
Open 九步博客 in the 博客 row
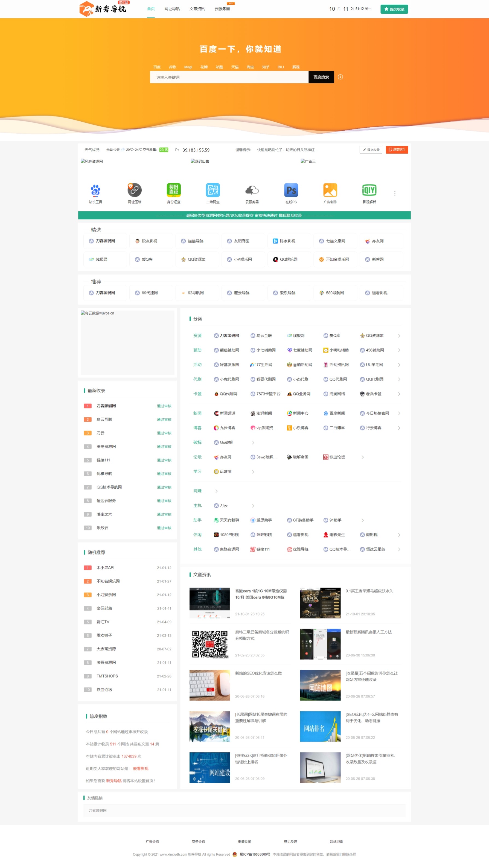point(225,428)
